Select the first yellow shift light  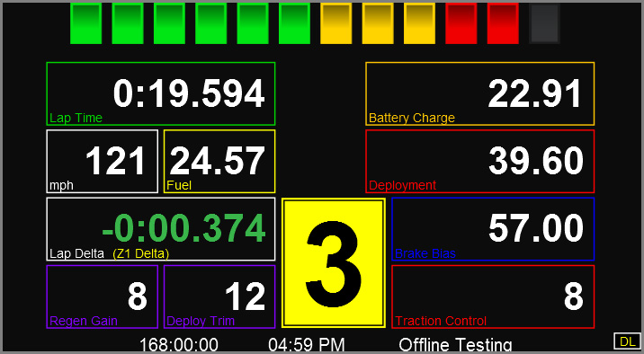(x=336, y=23)
